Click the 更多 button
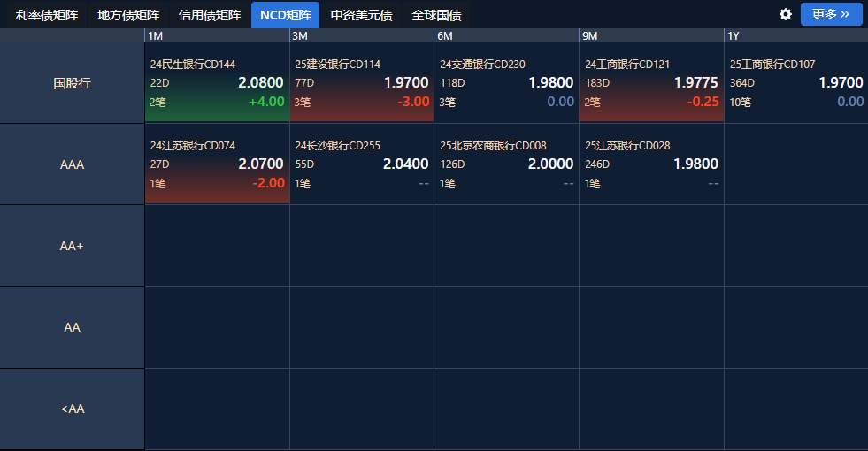The image size is (868, 451). pyautogui.click(x=831, y=14)
